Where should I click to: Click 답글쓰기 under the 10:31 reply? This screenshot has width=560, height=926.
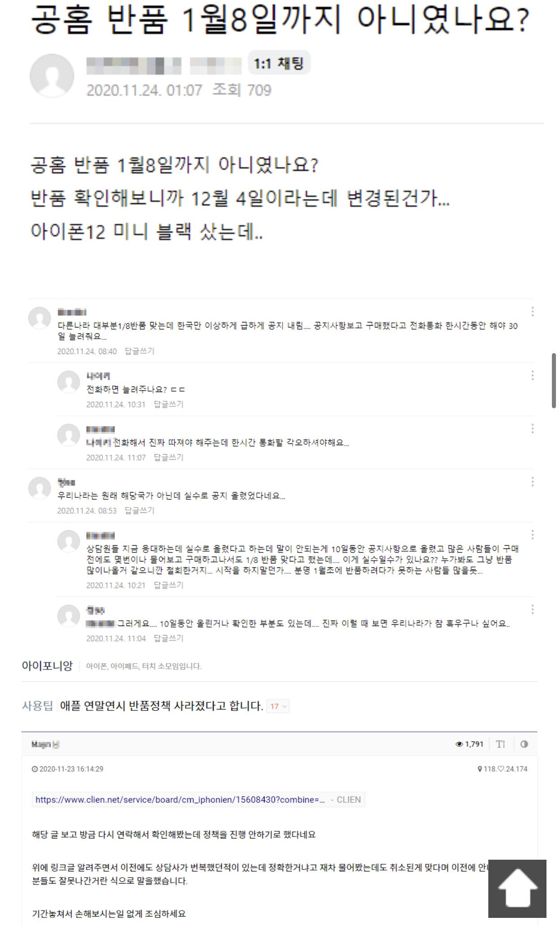(x=169, y=405)
